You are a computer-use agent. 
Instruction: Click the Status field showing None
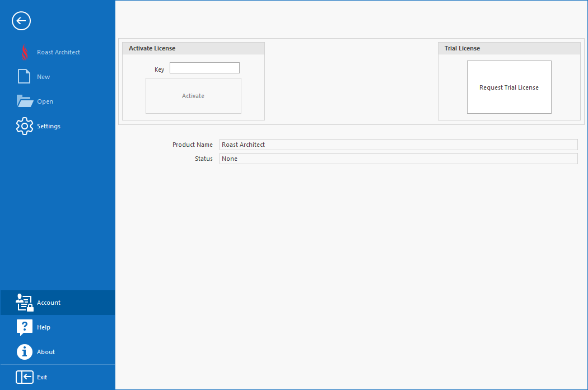pos(398,159)
